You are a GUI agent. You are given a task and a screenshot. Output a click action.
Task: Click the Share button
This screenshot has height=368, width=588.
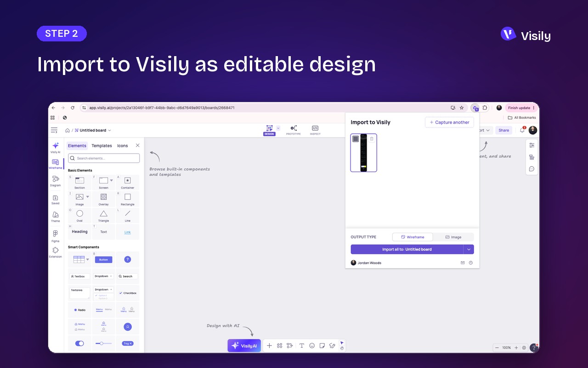point(504,130)
